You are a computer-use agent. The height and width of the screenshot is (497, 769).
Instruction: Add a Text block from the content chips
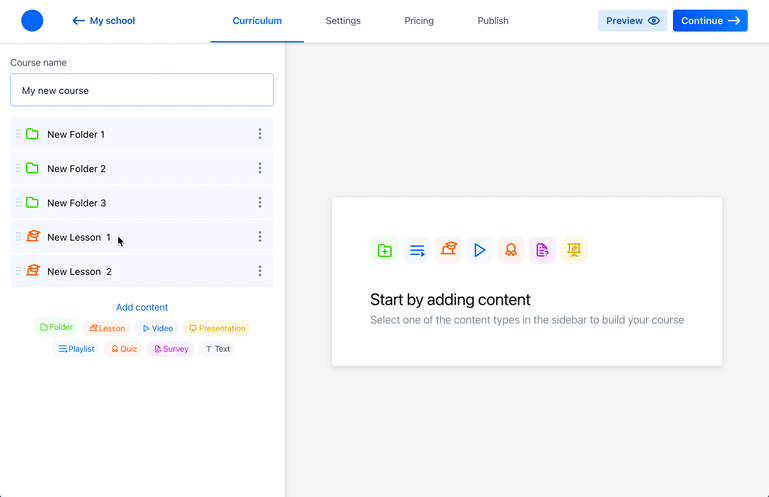click(217, 349)
